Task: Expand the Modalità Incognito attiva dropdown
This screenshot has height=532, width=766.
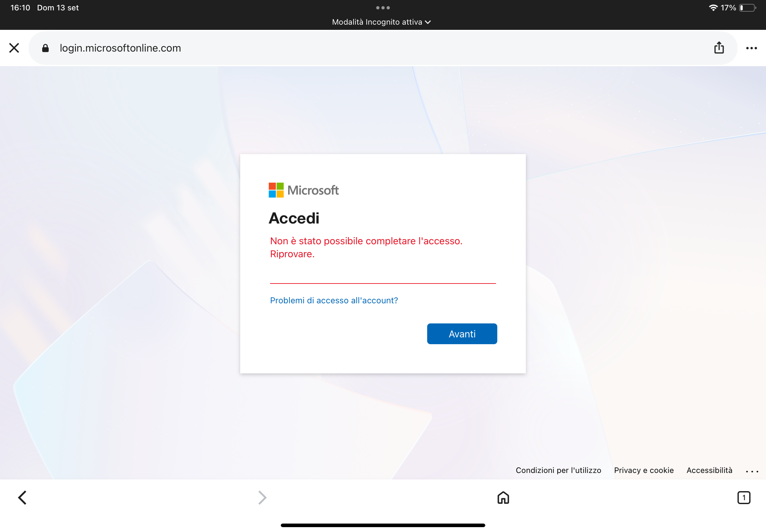Action: point(381,22)
